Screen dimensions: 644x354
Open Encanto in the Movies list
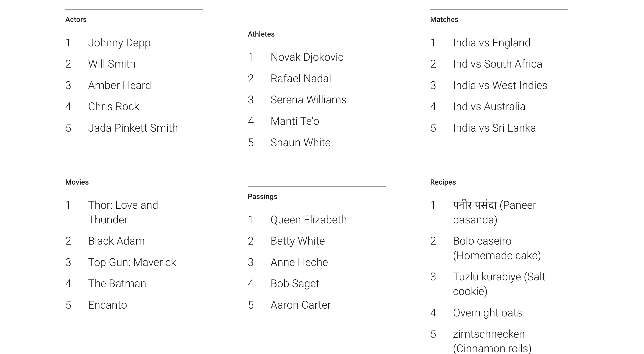coord(107,305)
